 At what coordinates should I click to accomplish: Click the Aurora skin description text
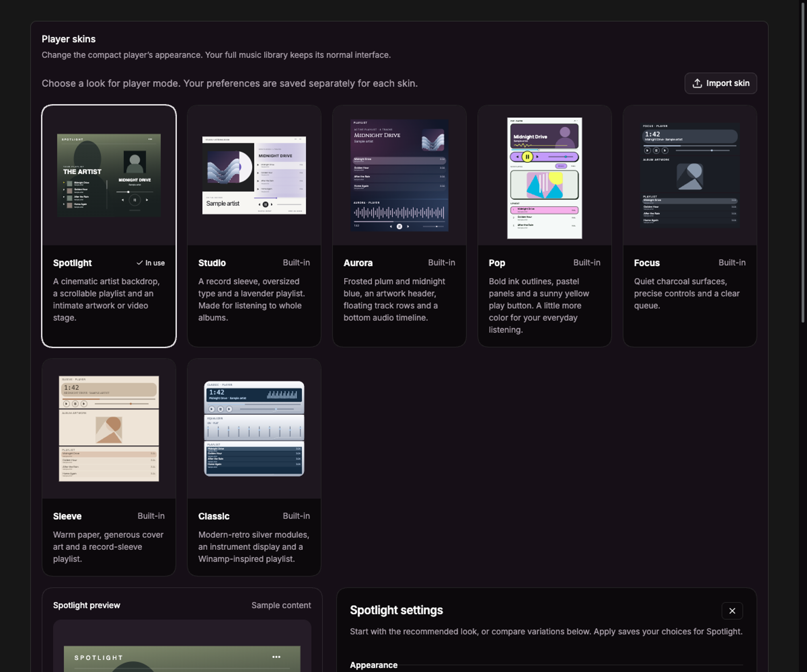point(394,299)
